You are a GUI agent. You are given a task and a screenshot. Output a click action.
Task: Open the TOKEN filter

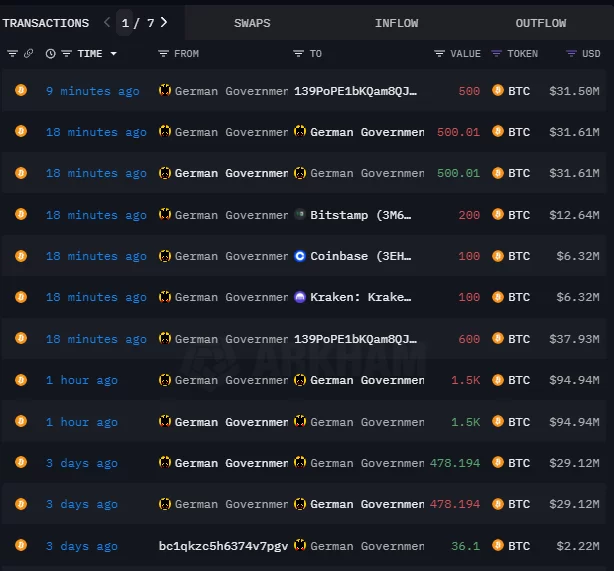pos(497,54)
